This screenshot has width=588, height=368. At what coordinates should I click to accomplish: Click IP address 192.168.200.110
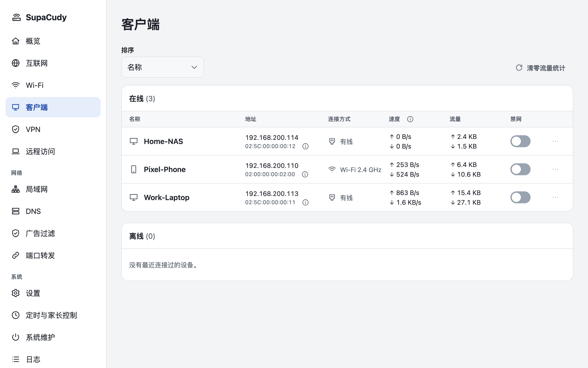click(x=272, y=166)
